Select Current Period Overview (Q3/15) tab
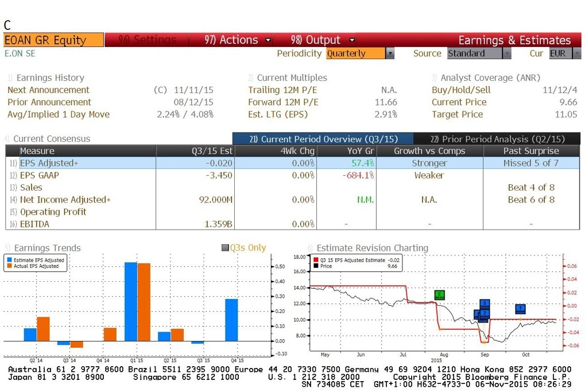The image size is (585, 392). click(x=323, y=139)
